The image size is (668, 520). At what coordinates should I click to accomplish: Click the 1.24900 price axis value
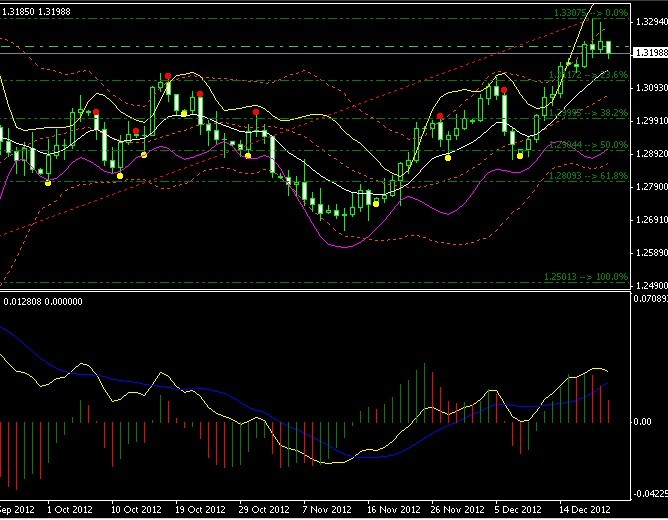coord(651,285)
